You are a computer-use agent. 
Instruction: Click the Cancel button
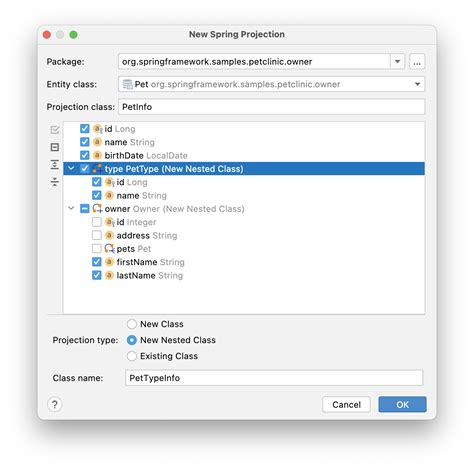[x=346, y=405]
